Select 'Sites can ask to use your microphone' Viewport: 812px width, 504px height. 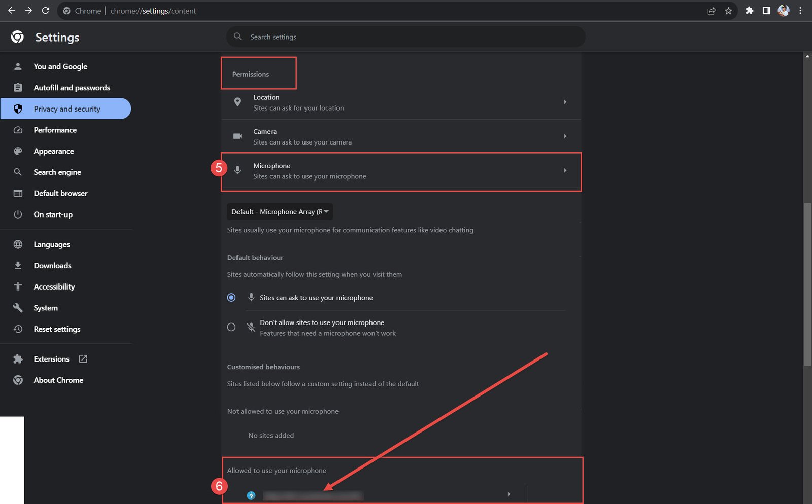(231, 298)
